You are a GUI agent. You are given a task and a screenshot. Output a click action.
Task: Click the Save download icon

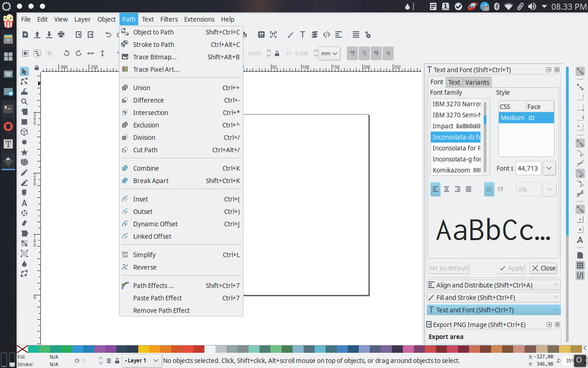click(49, 34)
